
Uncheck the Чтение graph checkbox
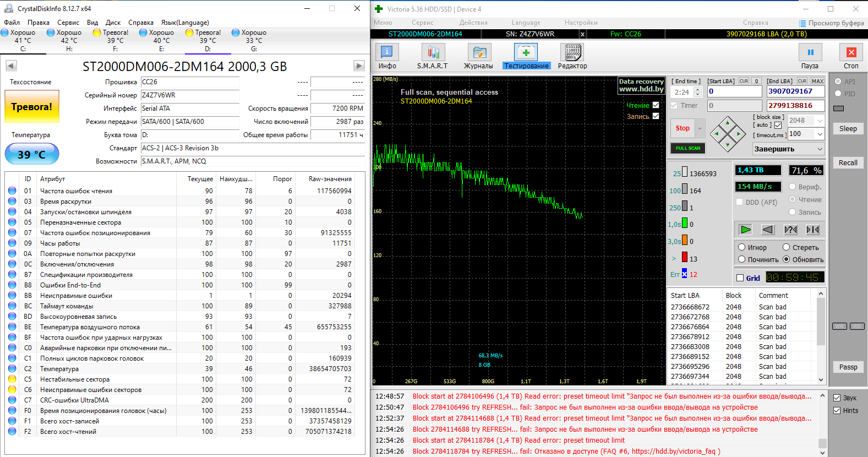point(656,105)
